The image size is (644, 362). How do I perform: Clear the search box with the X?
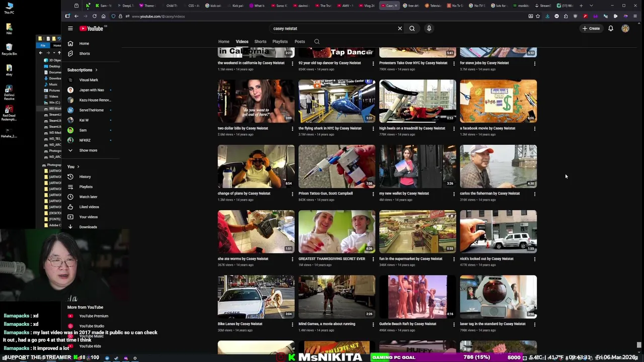[400, 29]
